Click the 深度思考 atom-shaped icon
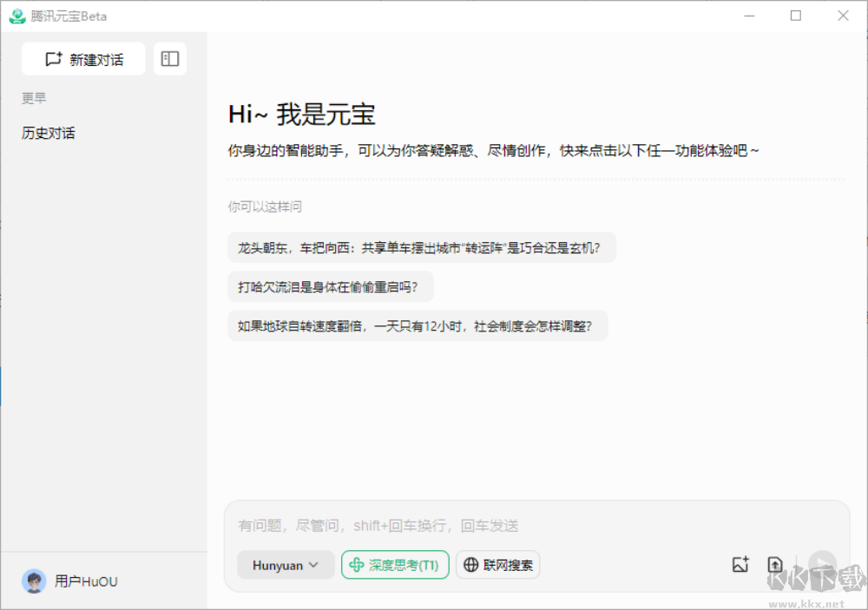Viewport: 868px width, 610px height. (357, 565)
